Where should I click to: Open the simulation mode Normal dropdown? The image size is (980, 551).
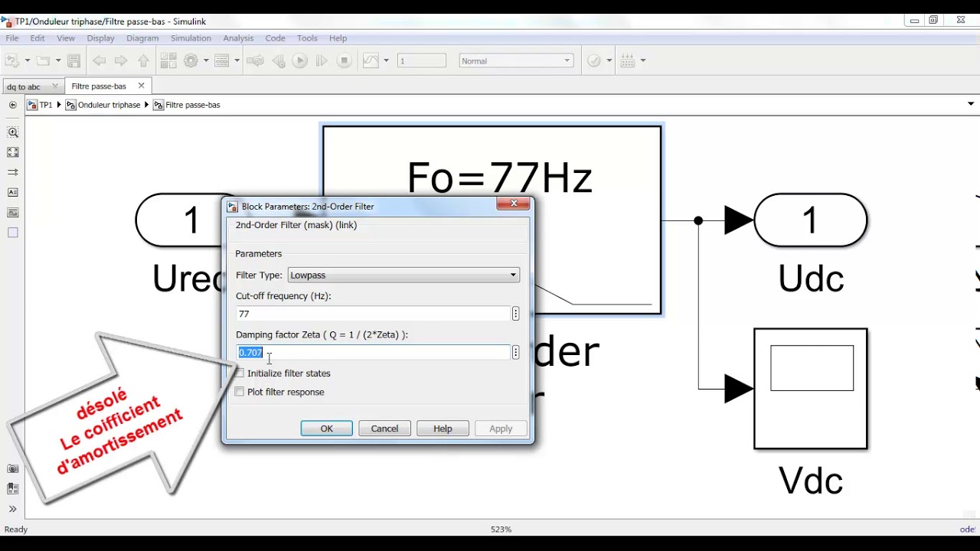[x=516, y=60]
